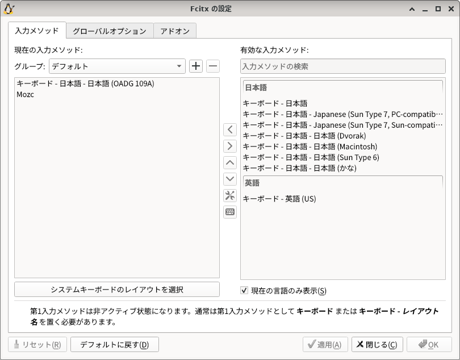The image size is (460, 360).
Task: Click the add group plus button
Action: point(196,66)
